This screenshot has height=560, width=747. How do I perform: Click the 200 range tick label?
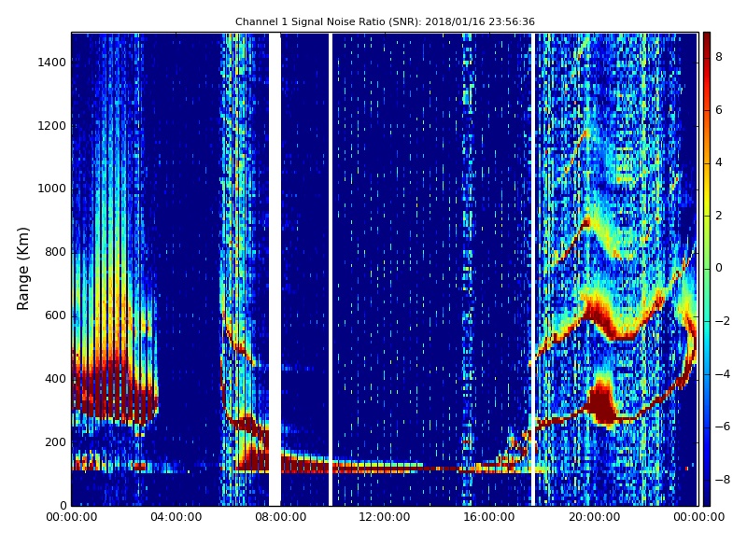pyautogui.click(x=55, y=441)
